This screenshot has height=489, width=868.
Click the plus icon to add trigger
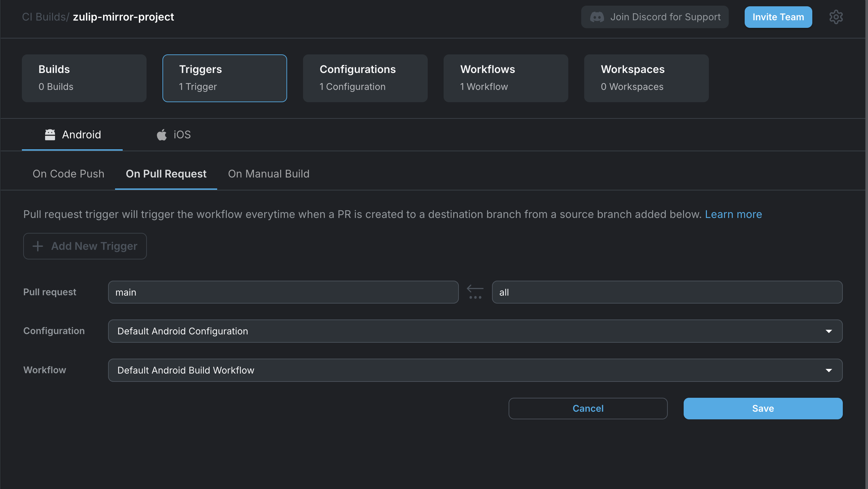[x=38, y=246]
